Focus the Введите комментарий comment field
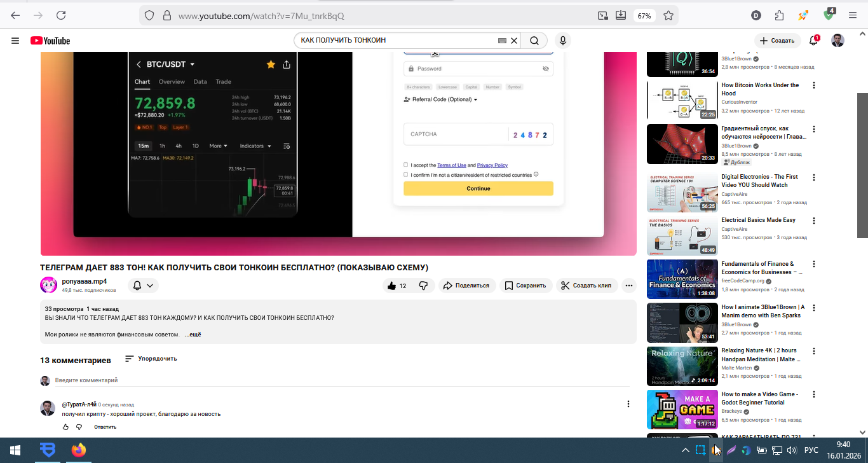 coord(342,380)
